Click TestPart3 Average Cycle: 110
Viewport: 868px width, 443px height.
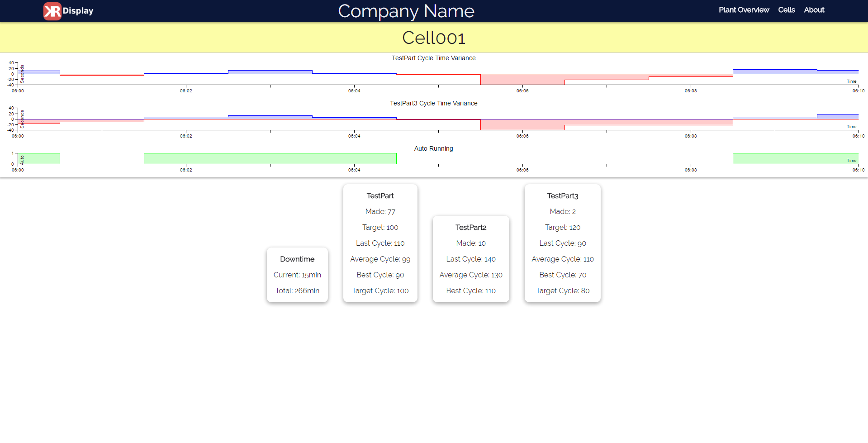pos(563,259)
